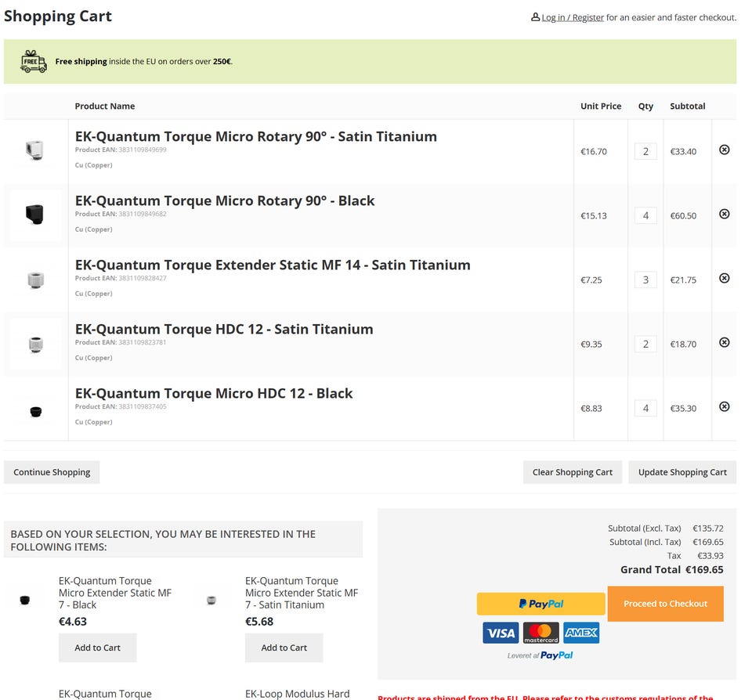Click Proceed to Checkout
Screen dimensions: 752x700
point(665,604)
